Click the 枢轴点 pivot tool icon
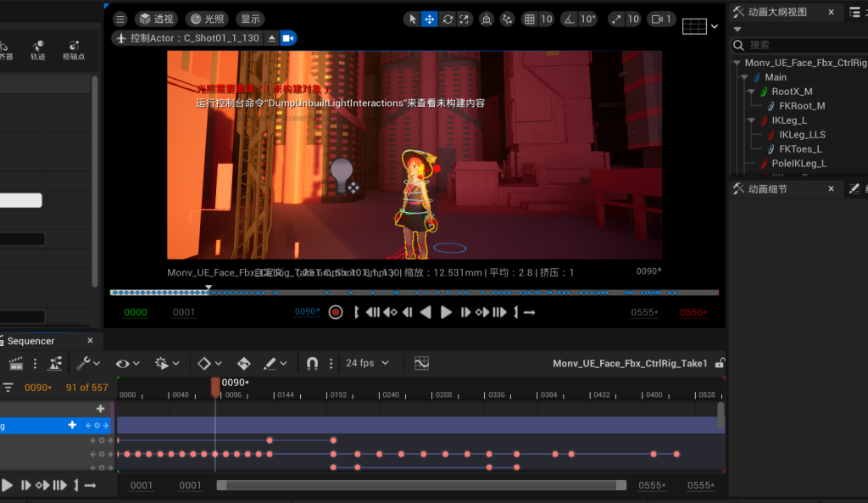This screenshot has height=503, width=868. [74, 50]
